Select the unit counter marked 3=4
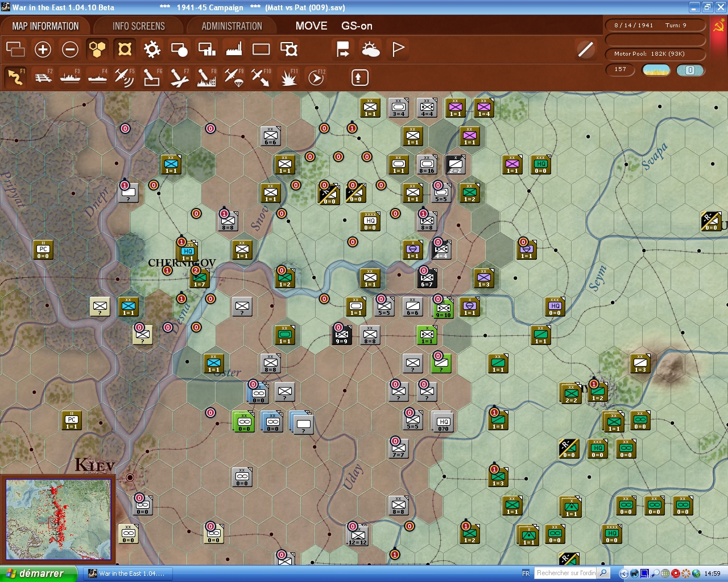The width and height of the screenshot is (728, 582). pos(399,107)
